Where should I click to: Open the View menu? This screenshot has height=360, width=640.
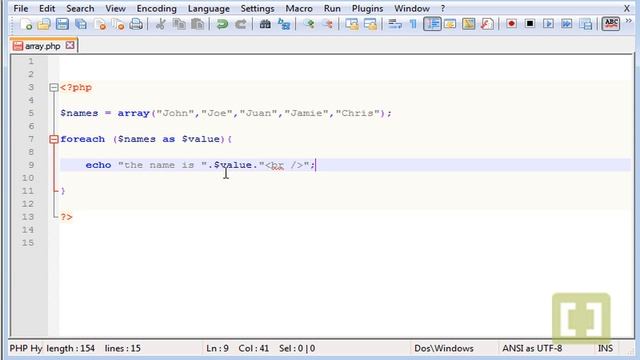[x=116, y=8]
